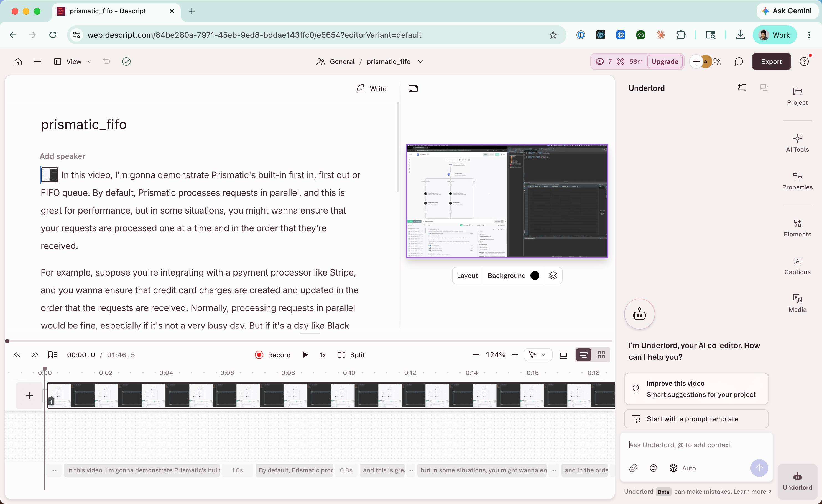
Task: Open the Background settings
Action: pos(513,276)
